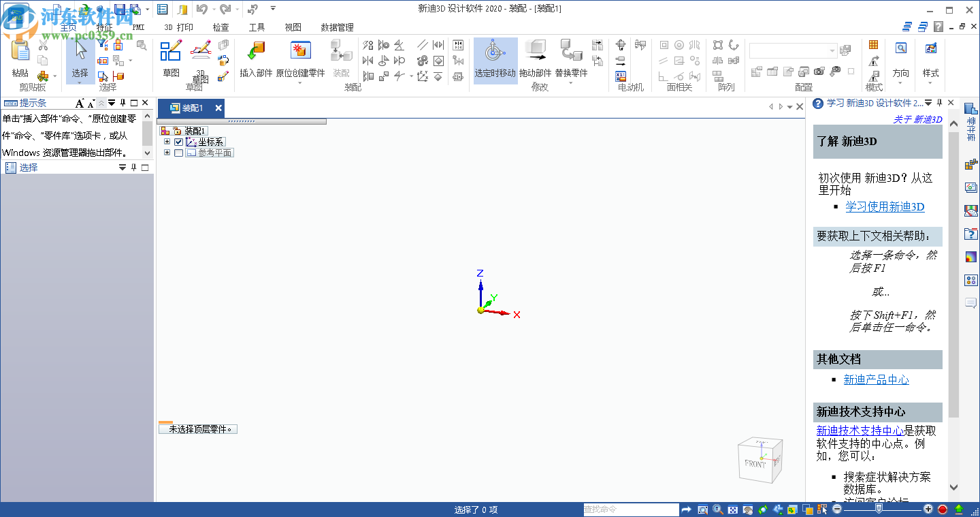
Task: Enable the 坐标系 visibility checkbox
Action: tap(178, 141)
